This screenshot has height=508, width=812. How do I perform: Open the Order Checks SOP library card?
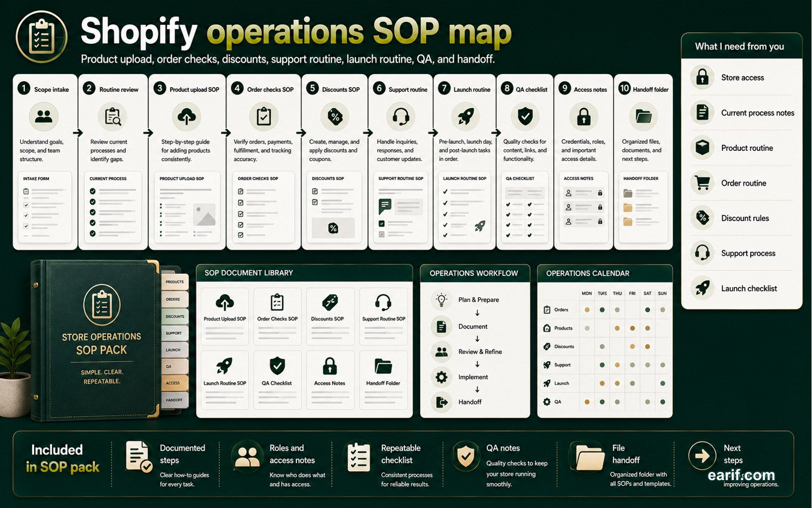click(x=277, y=316)
